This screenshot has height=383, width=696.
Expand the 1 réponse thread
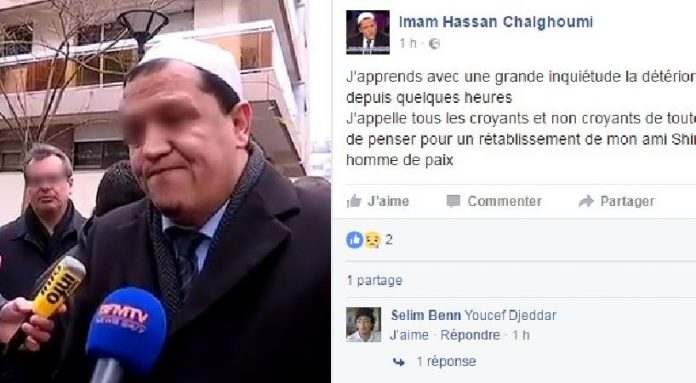coord(446,362)
